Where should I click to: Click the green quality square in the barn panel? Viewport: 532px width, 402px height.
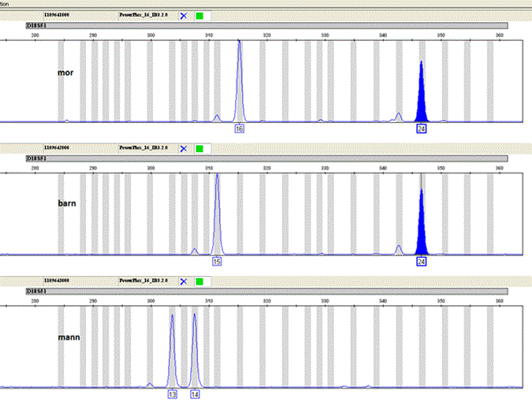[199, 148]
